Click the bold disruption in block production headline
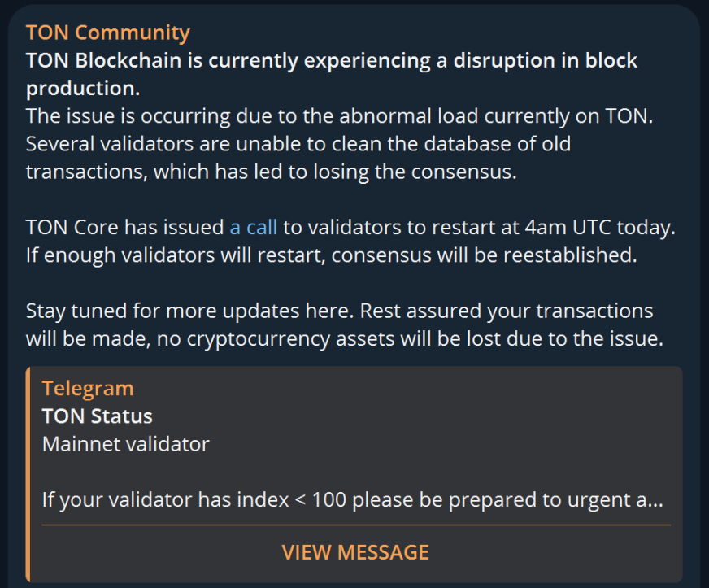The width and height of the screenshot is (709, 588). pos(332,74)
